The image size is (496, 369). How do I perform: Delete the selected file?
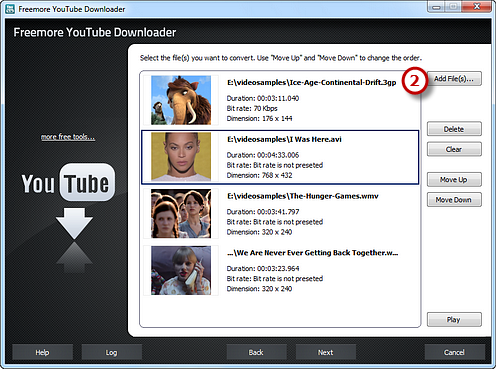(454, 129)
